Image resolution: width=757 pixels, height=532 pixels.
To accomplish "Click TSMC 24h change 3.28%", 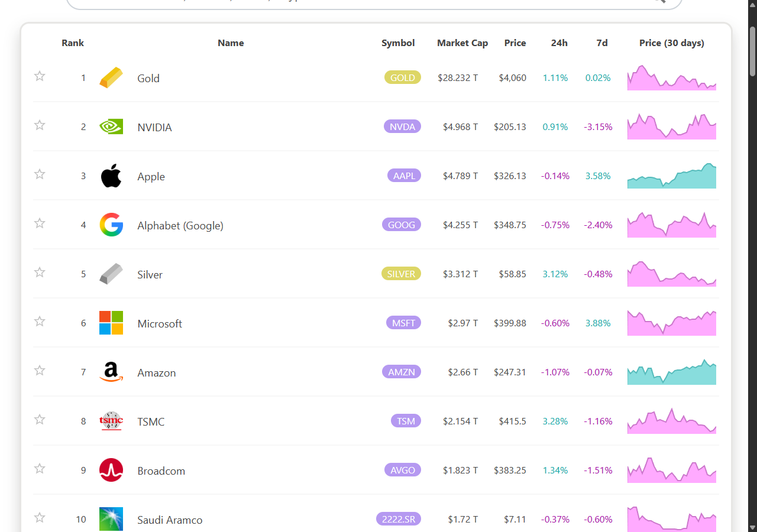I will tap(555, 421).
